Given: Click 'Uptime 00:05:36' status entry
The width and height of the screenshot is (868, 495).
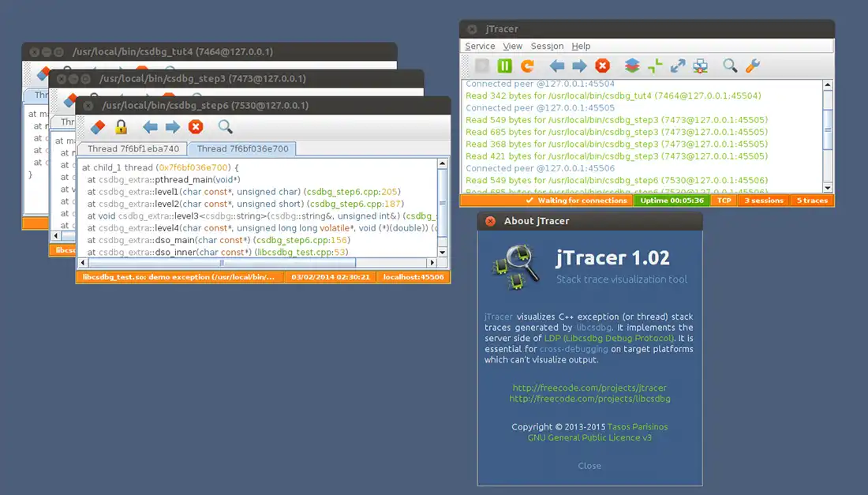Looking at the screenshot, I should pos(672,201).
